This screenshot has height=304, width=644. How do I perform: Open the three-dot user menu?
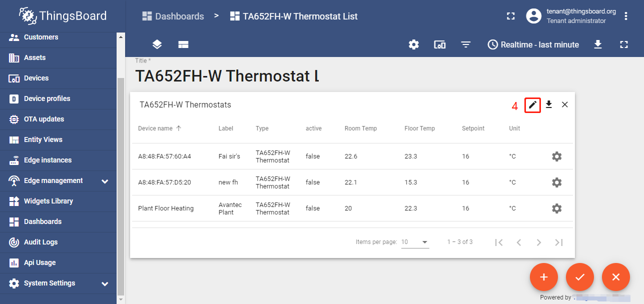pyautogui.click(x=626, y=16)
